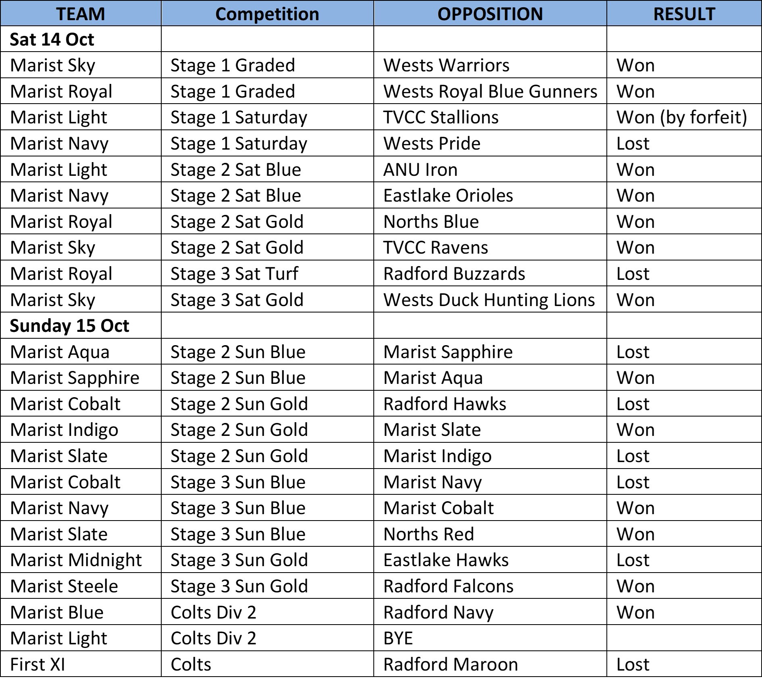Click the Marist Steele team cell
The height and width of the screenshot is (700, 762).
tap(64, 586)
